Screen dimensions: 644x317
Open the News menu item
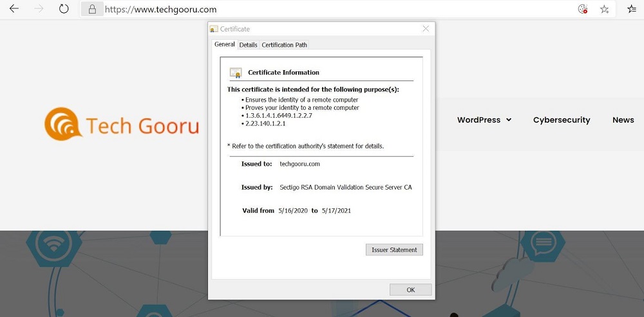coord(623,120)
